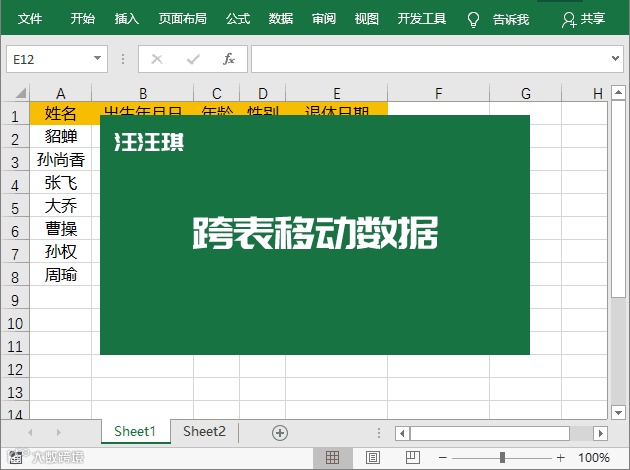Select the cell containing 曹操
Viewport: 630px width, 470px height.
coord(61,228)
